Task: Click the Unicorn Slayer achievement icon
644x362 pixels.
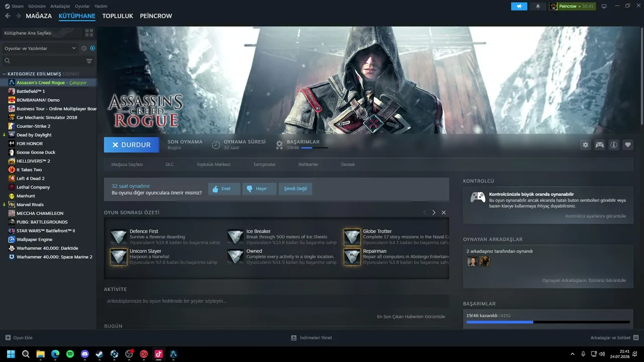Action: (x=119, y=256)
